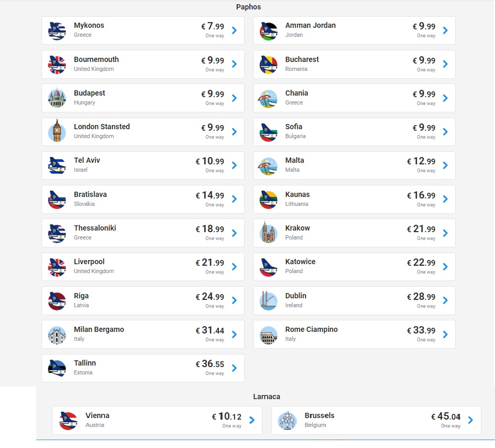Open the Mykonos fare chevron arrow
Screen dimensions: 495x448
coord(234,30)
